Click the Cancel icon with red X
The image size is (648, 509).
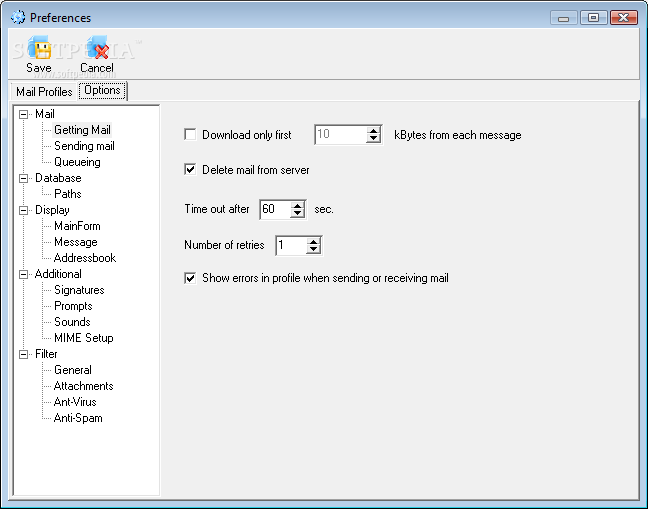pyautogui.click(x=98, y=48)
